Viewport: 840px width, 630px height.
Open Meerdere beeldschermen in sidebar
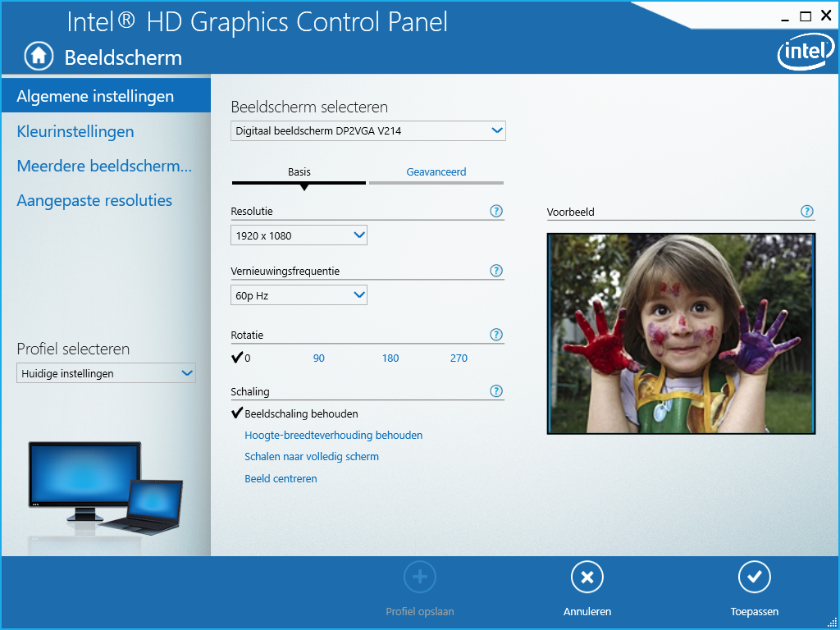(x=106, y=166)
